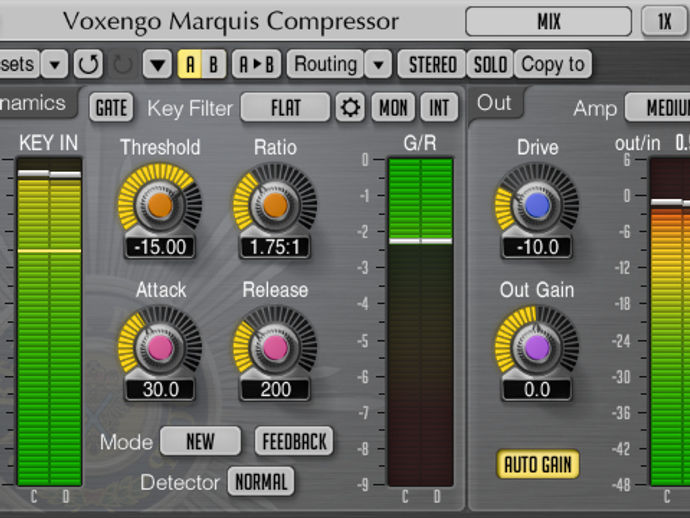Click the Release value 200

pos(275,389)
